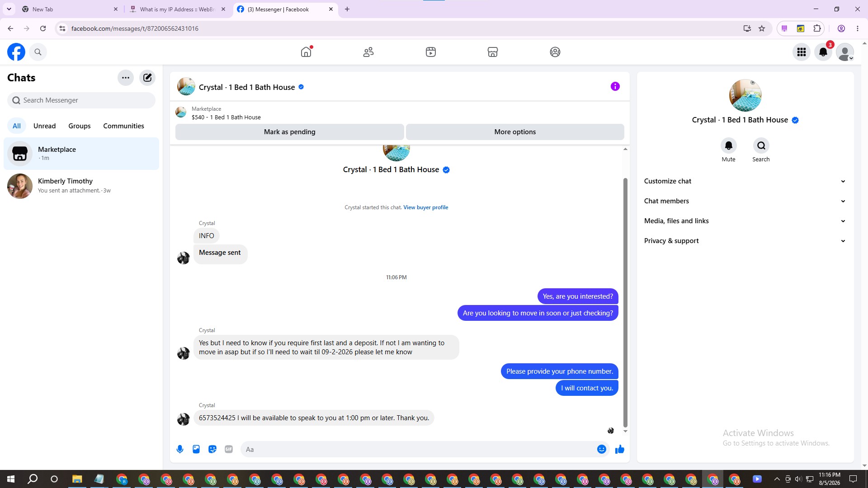Image resolution: width=868 pixels, height=488 pixels.
Task: Send a thumbs-up like
Action: pyautogui.click(x=620, y=449)
